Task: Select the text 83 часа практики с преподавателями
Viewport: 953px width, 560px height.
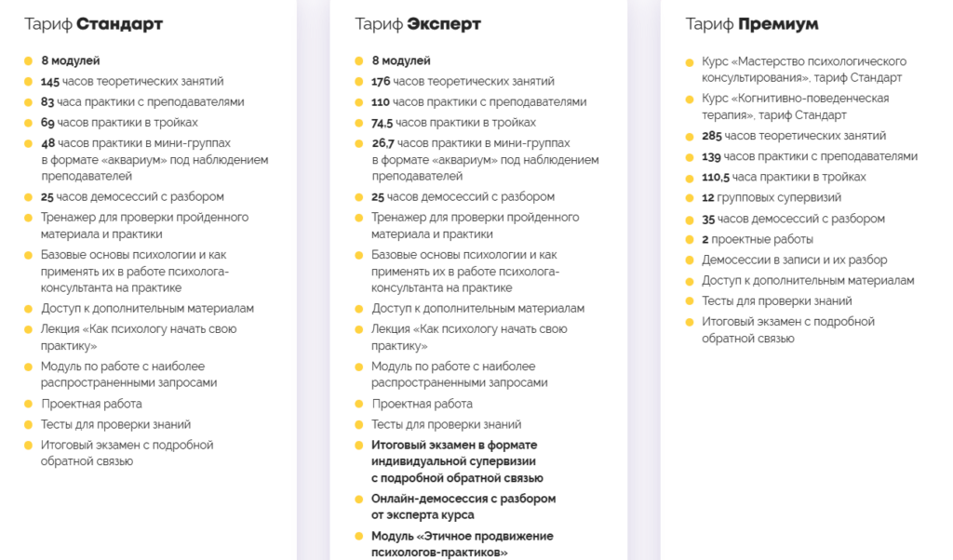Action: point(142,102)
